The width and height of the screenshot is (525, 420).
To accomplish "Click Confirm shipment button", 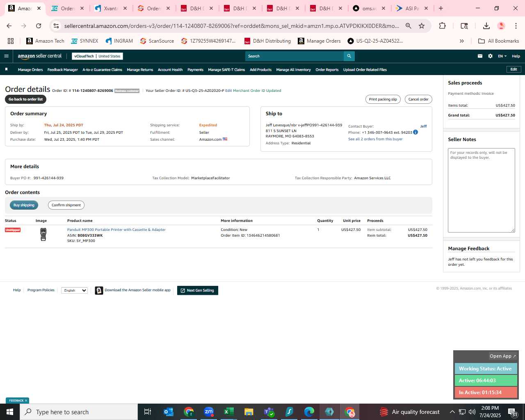I will click(x=66, y=205).
